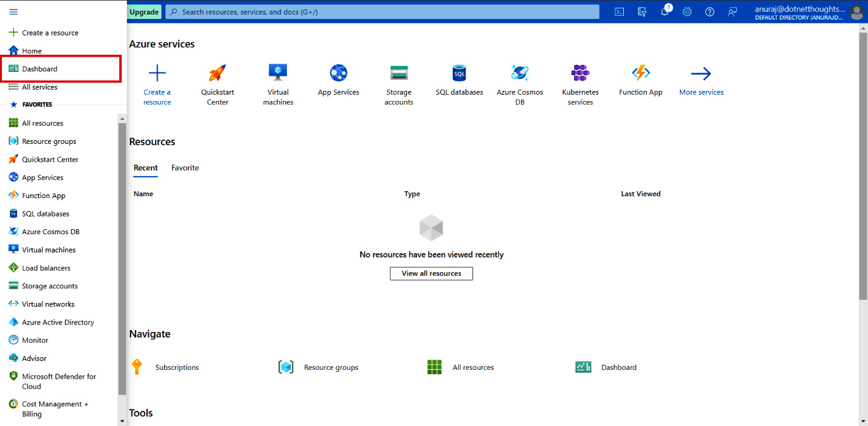Open portal settings gear
The image size is (868, 426).
pos(687,11)
